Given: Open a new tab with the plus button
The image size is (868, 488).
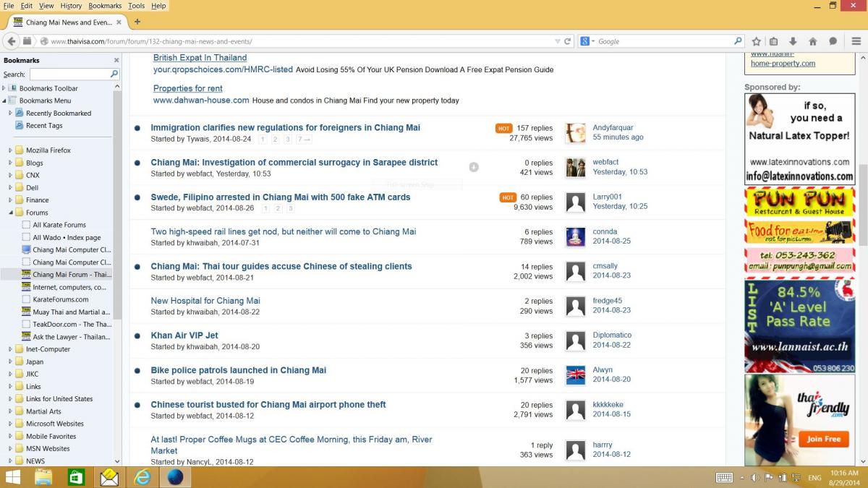Looking at the screenshot, I should (137, 22).
